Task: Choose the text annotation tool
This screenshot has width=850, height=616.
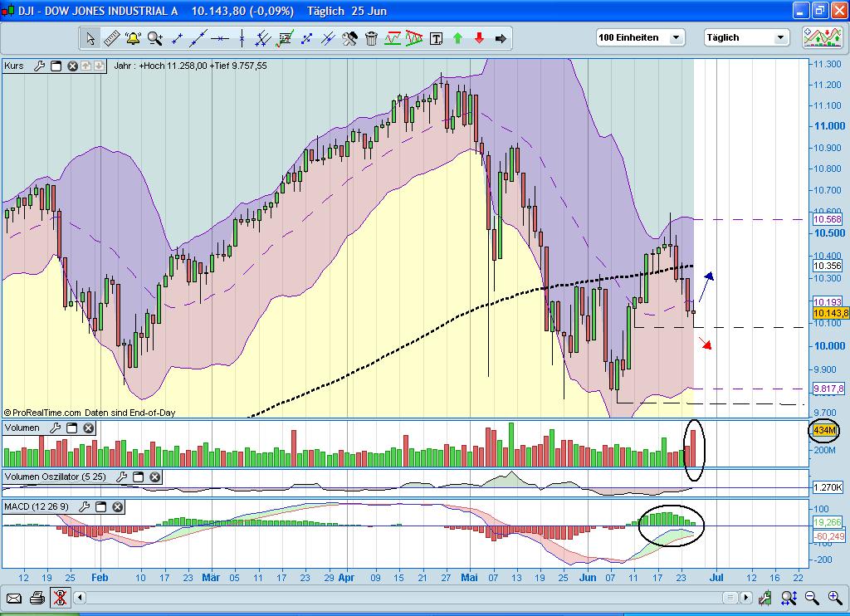Action: coord(436,38)
